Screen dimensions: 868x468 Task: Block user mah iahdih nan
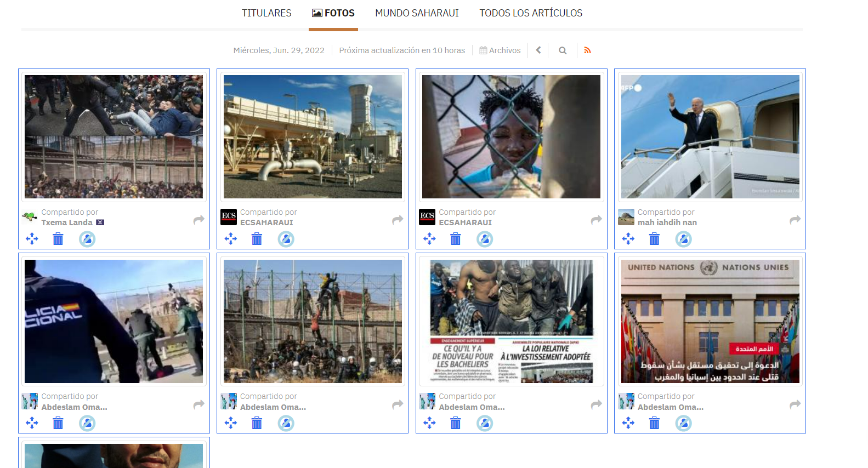coord(683,239)
